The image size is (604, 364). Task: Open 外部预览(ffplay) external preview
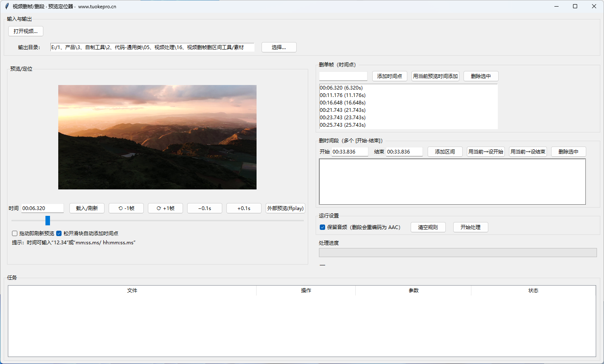click(285, 208)
